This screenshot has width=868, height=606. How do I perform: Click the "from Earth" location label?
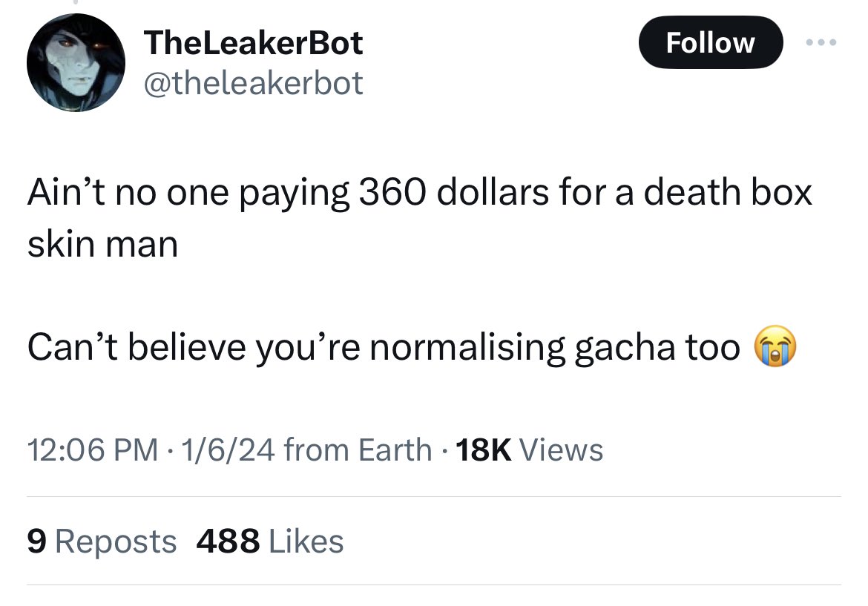358,449
